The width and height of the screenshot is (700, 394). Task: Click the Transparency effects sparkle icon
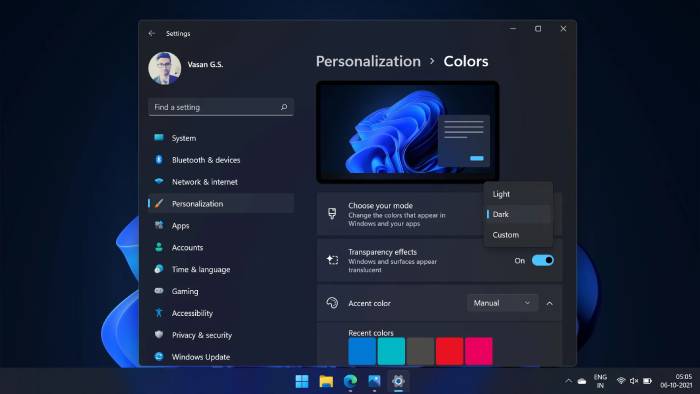coord(332,260)
